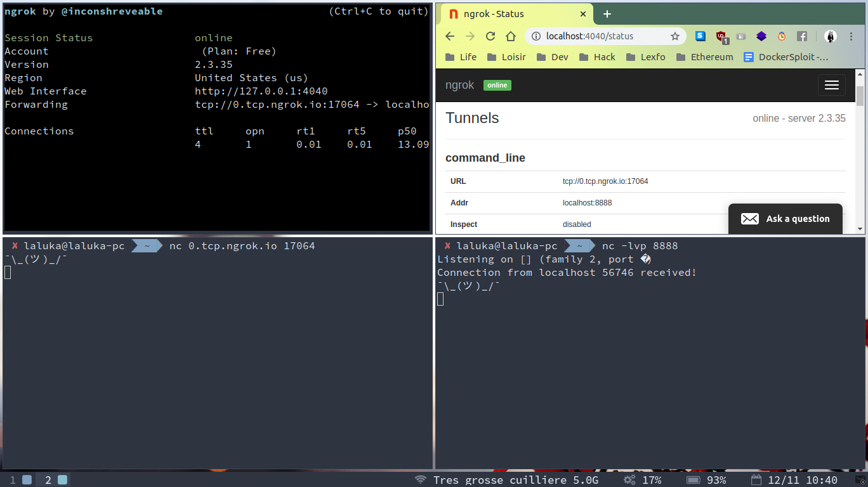
Task: Click the Inspect disabled value
Action: pyautogui.click(x=577, y=224)
